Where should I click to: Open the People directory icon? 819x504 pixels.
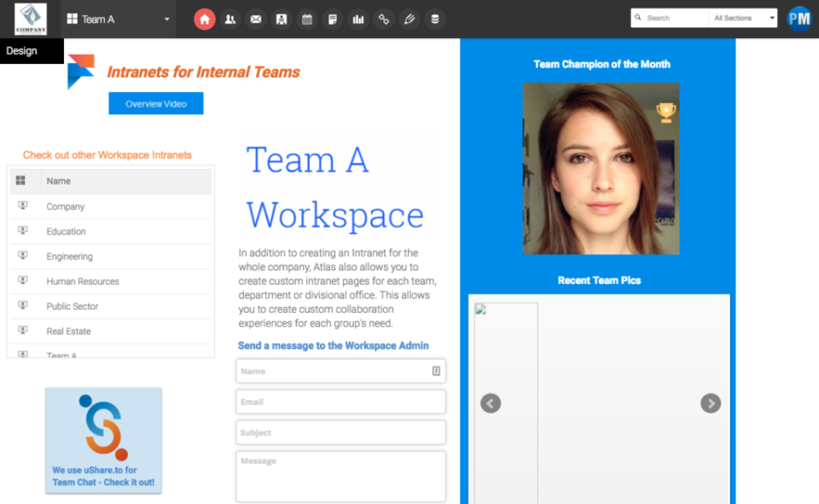(x=230, y=19)
